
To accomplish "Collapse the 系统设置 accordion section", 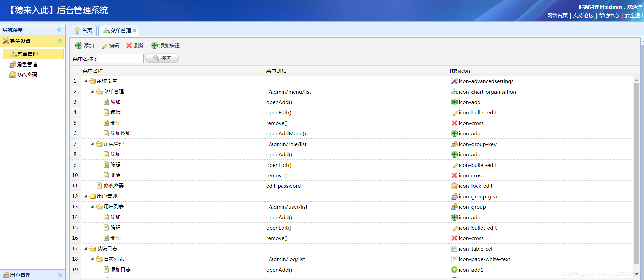I will coord(60,41).
